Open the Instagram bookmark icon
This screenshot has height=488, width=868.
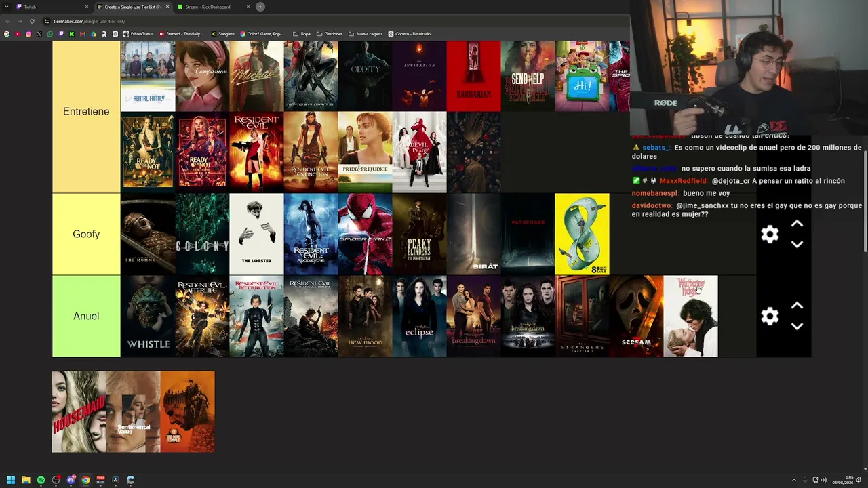(x=28, y=34)
